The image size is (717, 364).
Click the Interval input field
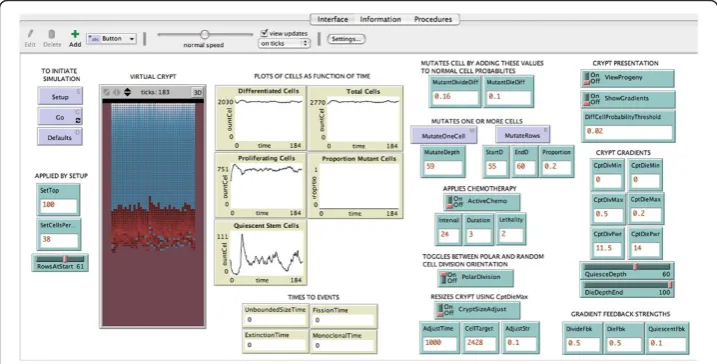(x=448, y=235)
